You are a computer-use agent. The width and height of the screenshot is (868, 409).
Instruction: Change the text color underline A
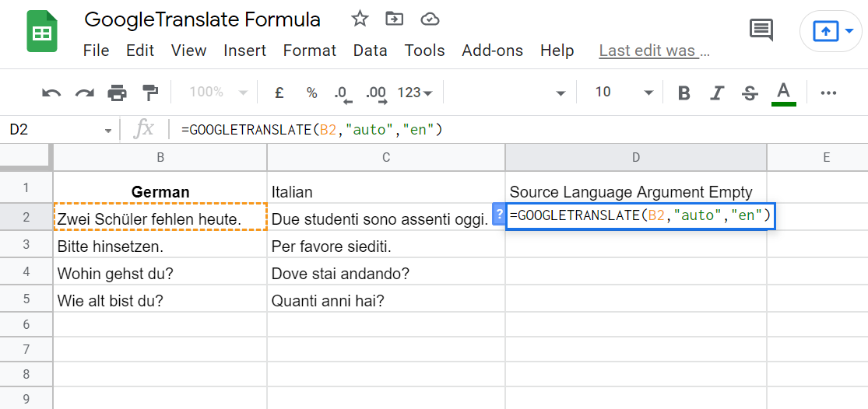coord(783,93)
